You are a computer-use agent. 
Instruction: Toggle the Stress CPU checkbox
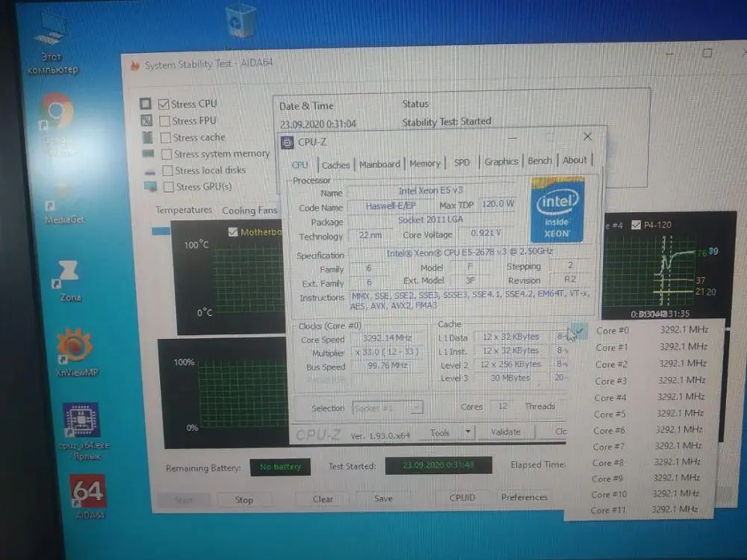(164, 104)
